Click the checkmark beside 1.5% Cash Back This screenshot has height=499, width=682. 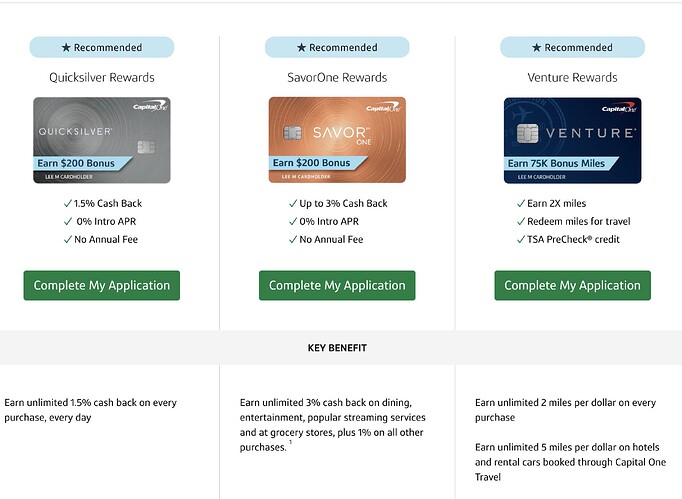[x=67, y=204]
